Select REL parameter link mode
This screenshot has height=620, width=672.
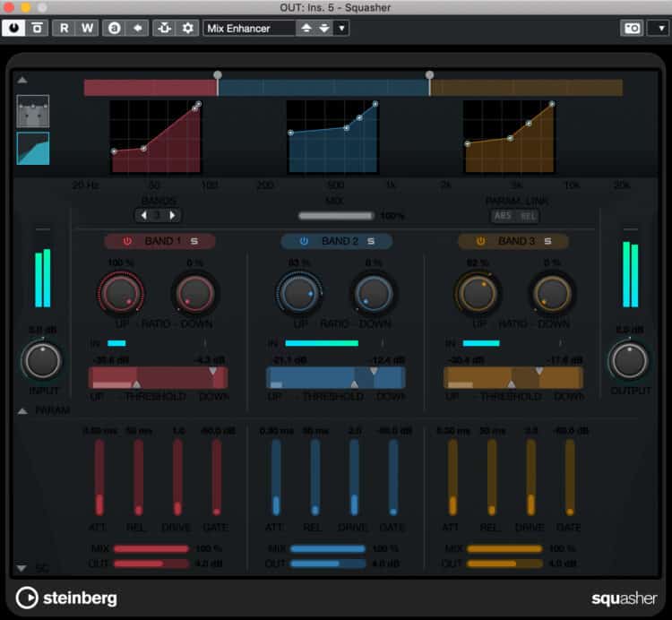(528, 216)
